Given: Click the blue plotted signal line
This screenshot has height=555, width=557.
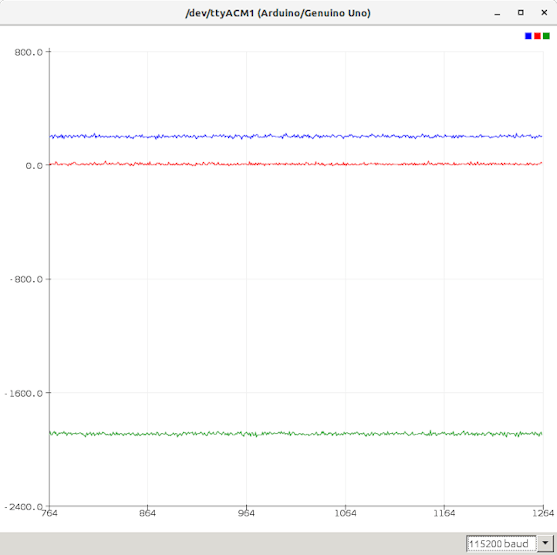Looking at the screenshot, I should point(296,136).
